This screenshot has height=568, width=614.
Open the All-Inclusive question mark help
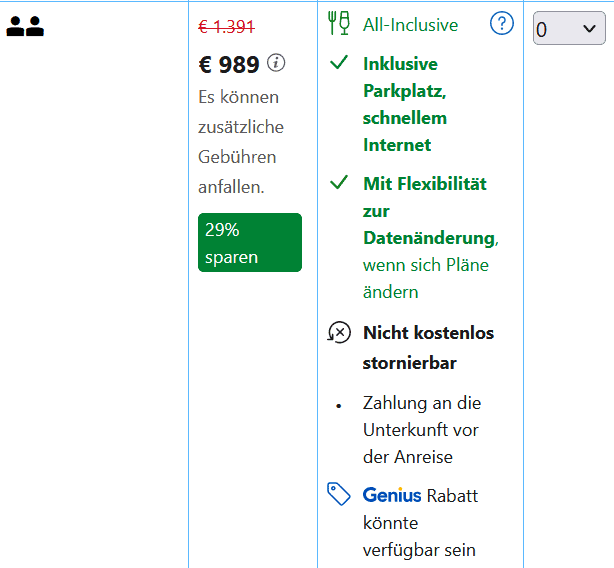point(501,24)
